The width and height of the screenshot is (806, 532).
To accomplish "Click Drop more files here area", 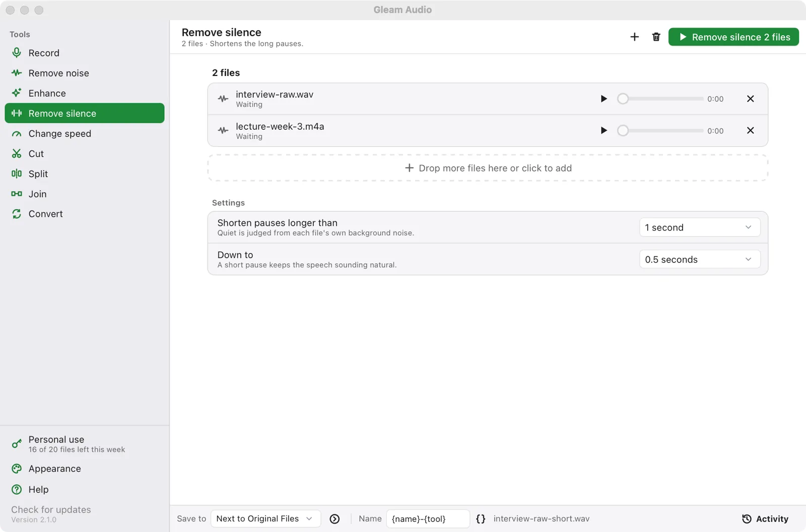I will pos(488,168).
